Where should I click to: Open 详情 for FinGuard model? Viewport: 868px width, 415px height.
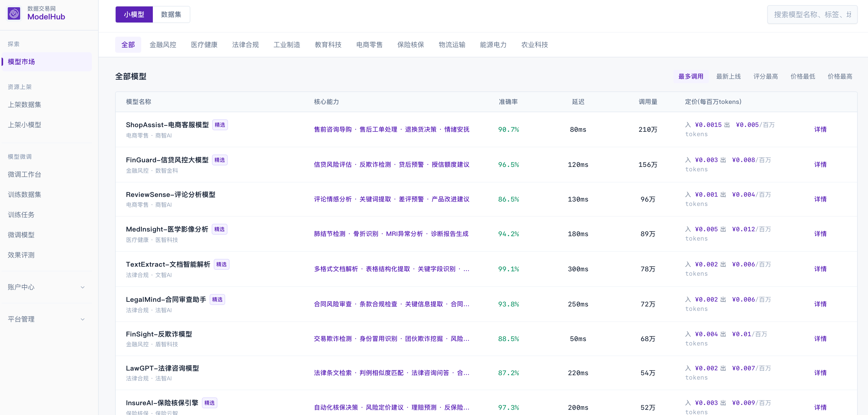coord(820,165)
